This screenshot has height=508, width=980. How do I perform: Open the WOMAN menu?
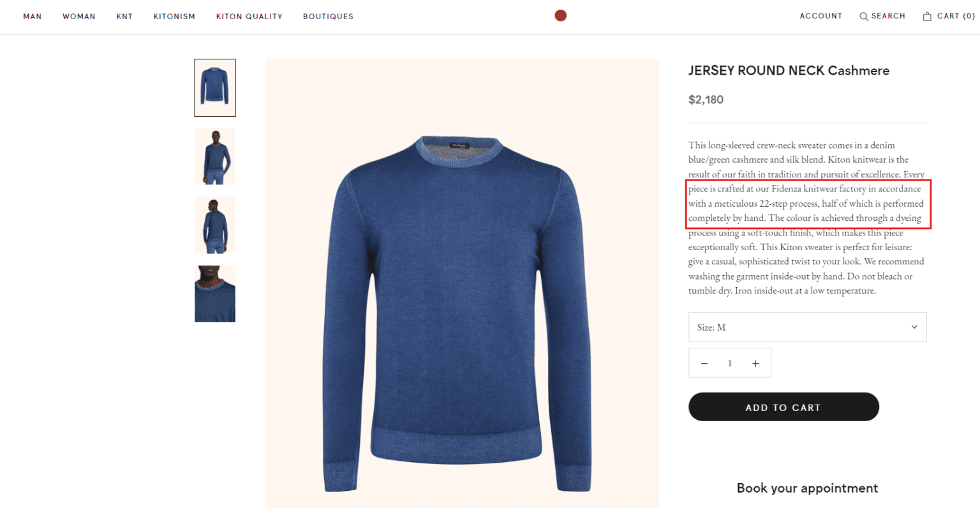coord(78,17)
